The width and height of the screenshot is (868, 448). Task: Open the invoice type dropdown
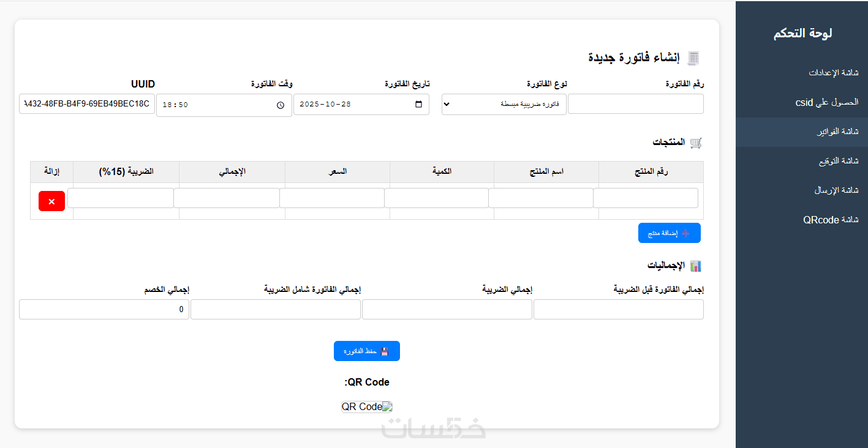pyautogui.click(x=504, y=105)
